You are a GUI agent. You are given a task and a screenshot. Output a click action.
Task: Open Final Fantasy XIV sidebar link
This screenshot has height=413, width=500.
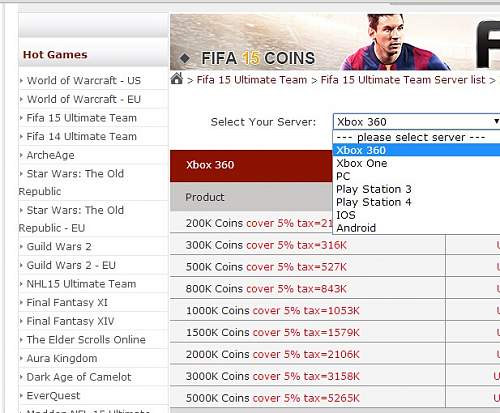point(70,321)
